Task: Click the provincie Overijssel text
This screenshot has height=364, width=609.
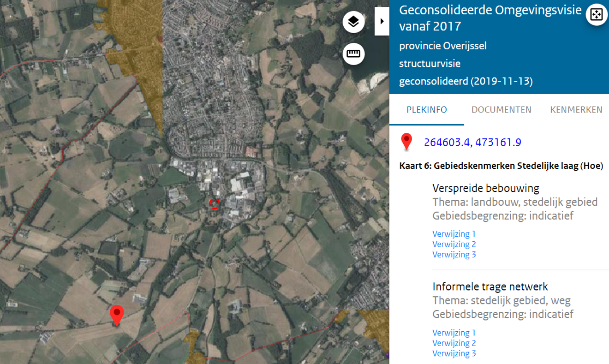Action: (x=443, y=46)
